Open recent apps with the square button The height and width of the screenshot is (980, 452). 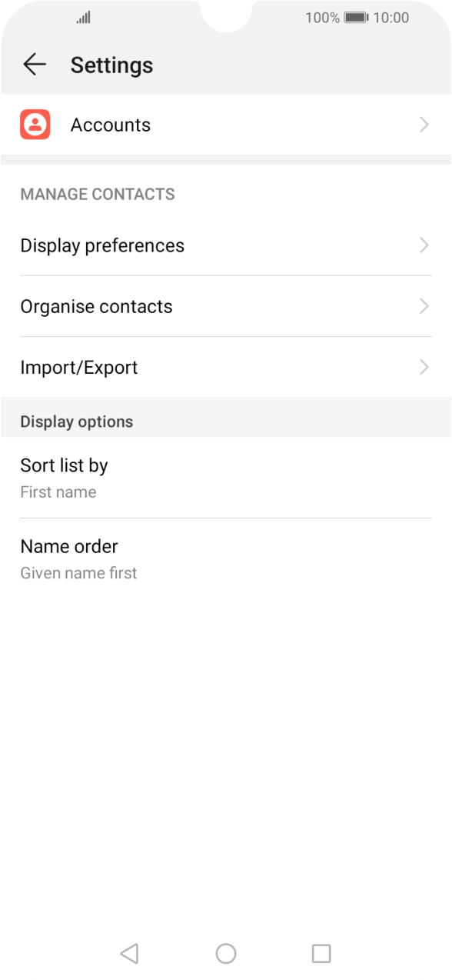tap(321, 952)
